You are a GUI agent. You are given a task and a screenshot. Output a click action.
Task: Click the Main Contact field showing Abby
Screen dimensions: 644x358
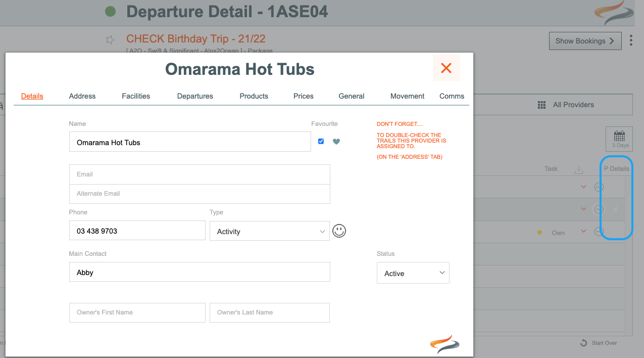200,272
